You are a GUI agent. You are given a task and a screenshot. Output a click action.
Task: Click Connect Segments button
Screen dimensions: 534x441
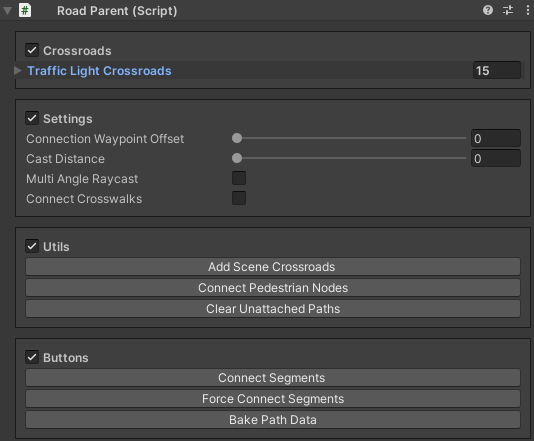[273, 378]
